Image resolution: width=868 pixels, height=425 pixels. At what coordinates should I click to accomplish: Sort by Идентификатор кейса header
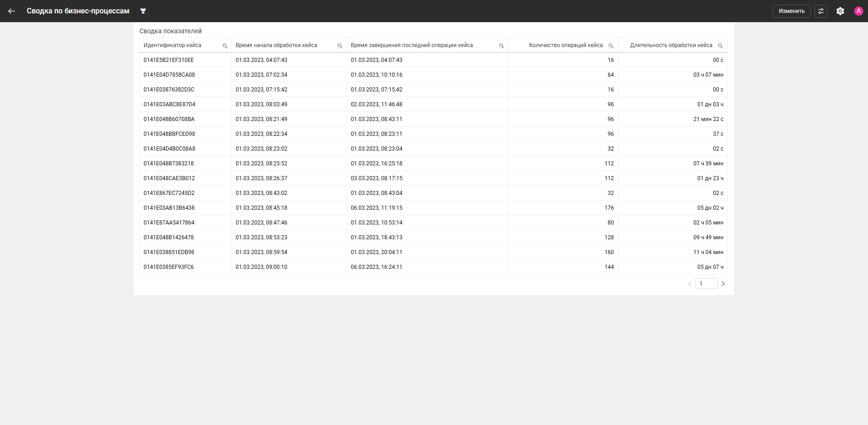tap(172, 45)
